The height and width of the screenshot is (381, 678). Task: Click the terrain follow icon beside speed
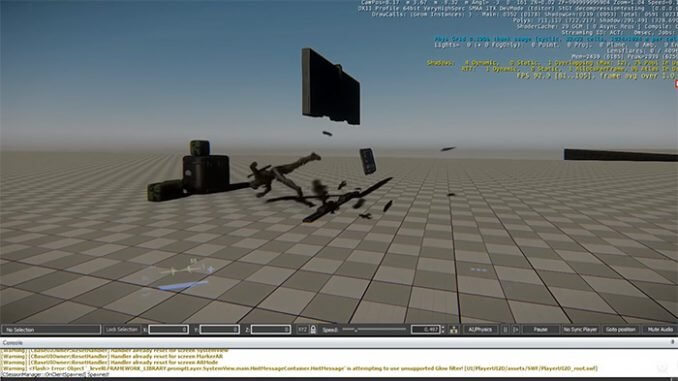tap(454, 330)
